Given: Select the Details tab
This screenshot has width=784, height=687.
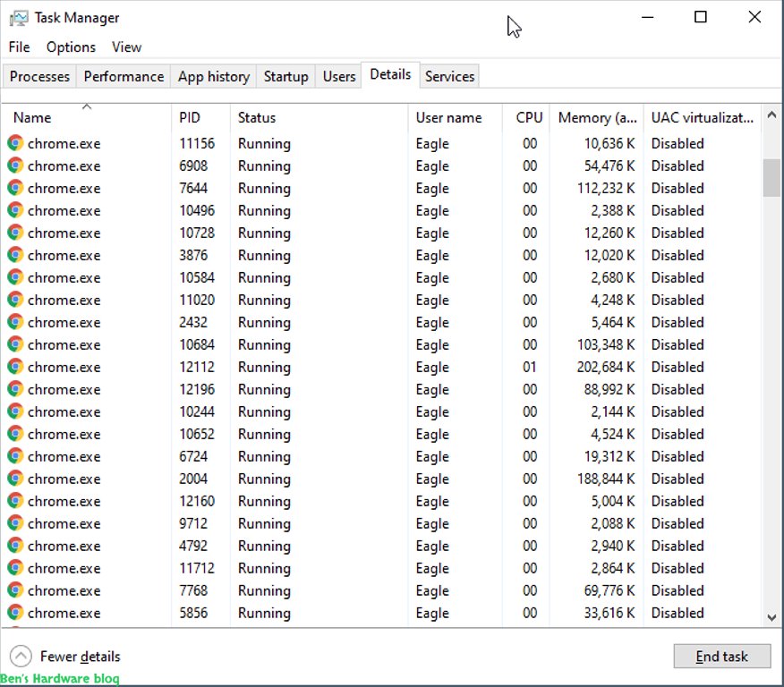Looking at the screenshot, I should (390, 75).
